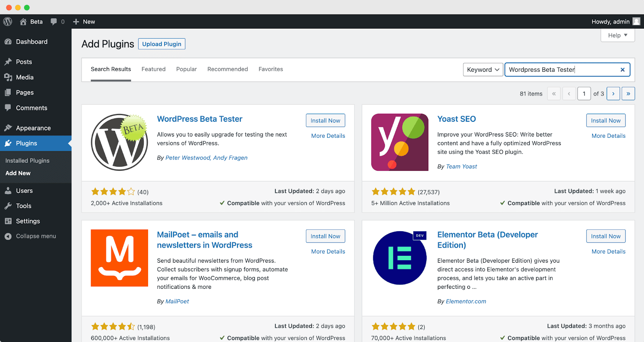Install the MailPoet plugin

pos(326,236)
